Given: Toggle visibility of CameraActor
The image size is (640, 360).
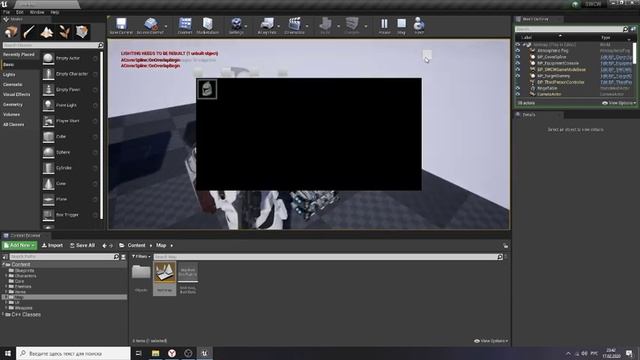Looking at the screenshot, I should pos(518,94).
